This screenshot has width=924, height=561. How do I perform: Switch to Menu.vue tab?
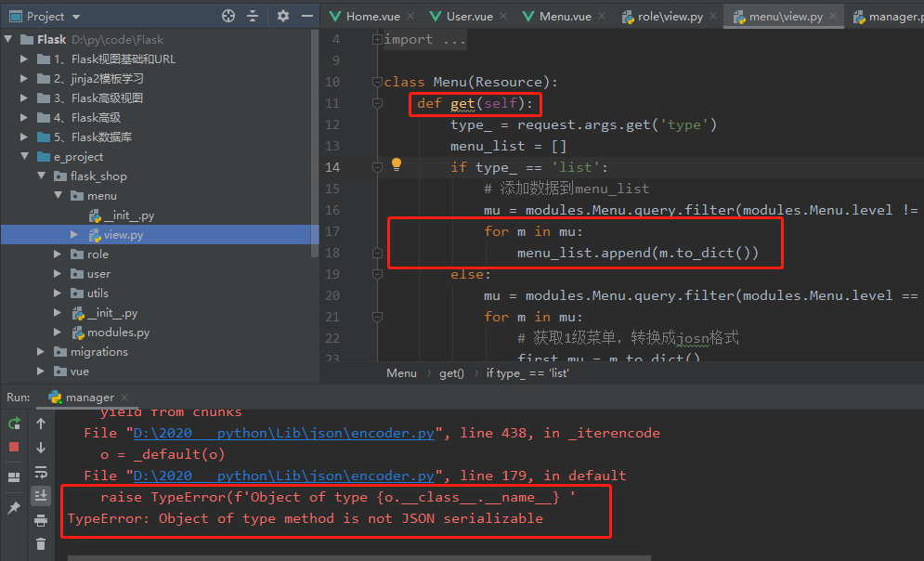(x=564, y=17)
